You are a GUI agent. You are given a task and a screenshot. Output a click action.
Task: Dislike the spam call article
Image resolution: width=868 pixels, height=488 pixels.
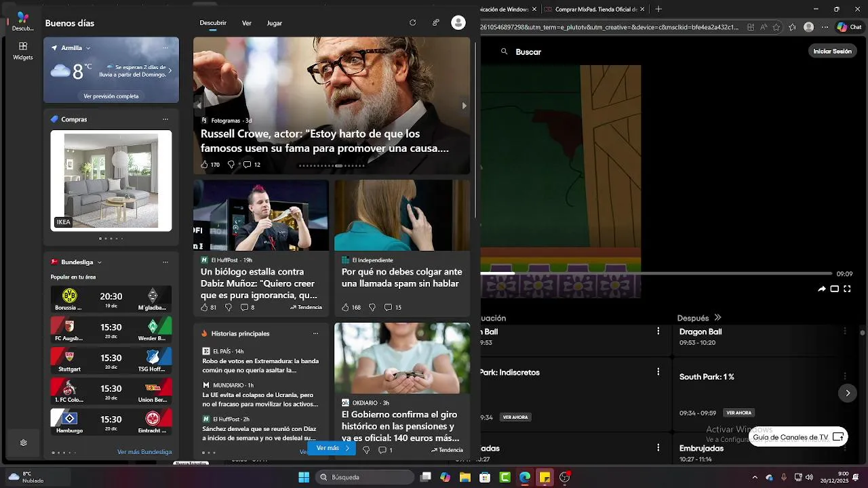372,307
